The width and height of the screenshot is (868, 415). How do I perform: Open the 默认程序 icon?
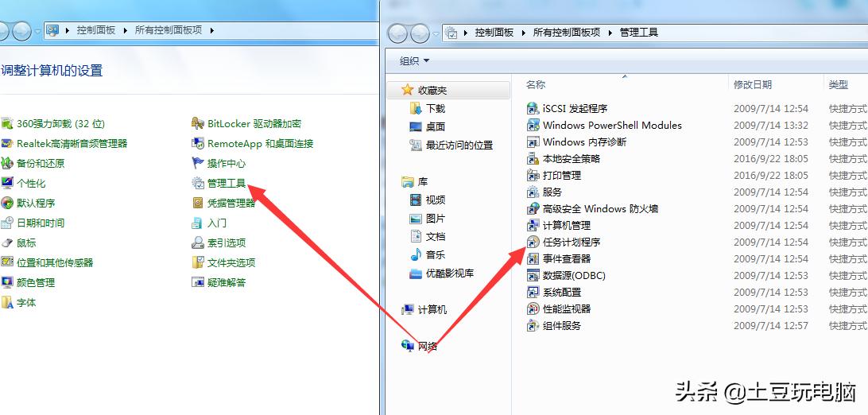pos(6,203)
